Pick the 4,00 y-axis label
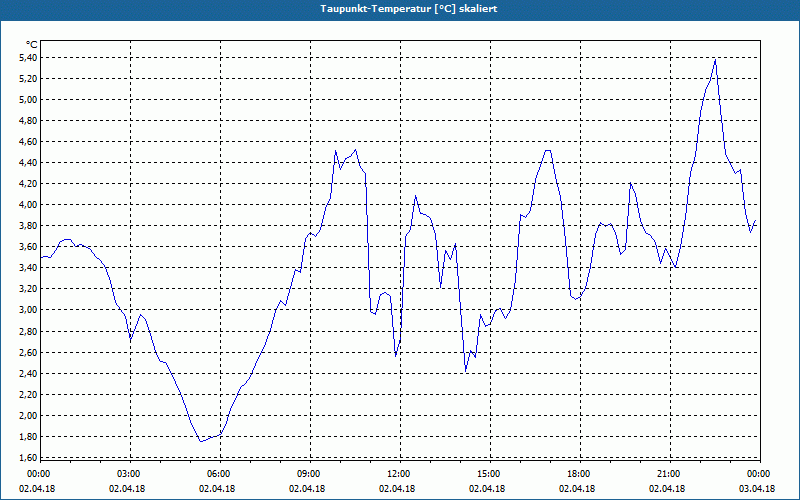Screen dimensions: 800x500 coord(29,205)
